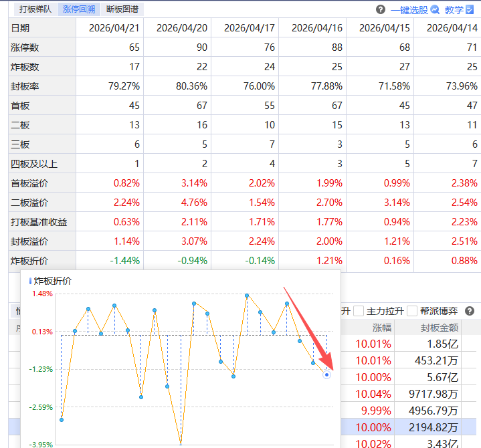Screen dimensions: 481x448
Task: Click the 一键选股 link text
Action: click(409, 9)
